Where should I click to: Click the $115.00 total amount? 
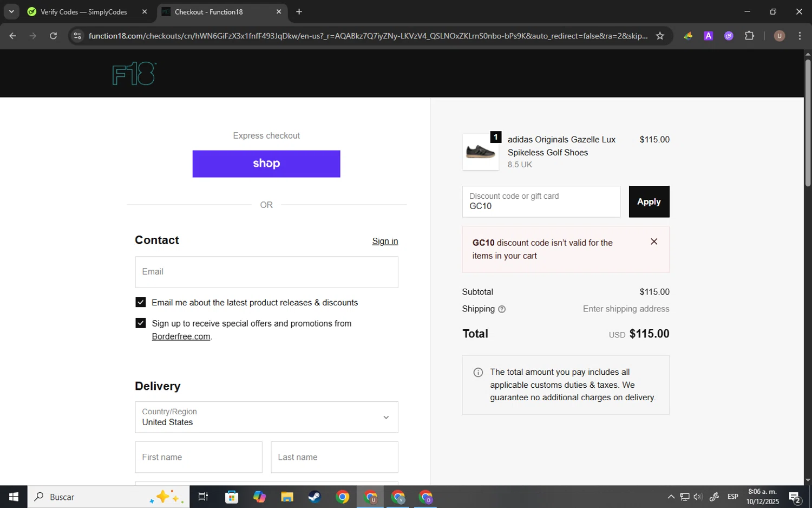click(x=649, y=334)
